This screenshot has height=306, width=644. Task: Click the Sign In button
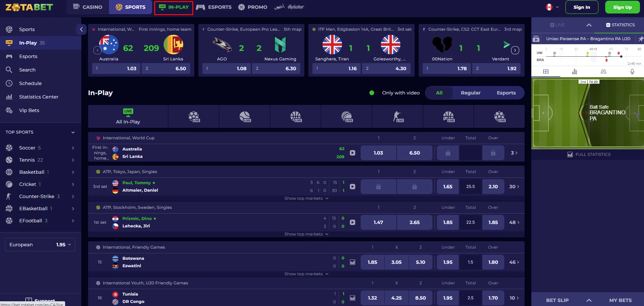[582, 7]
